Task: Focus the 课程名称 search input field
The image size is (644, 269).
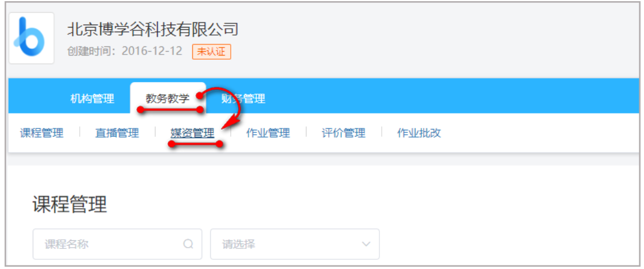Action: 118,244
